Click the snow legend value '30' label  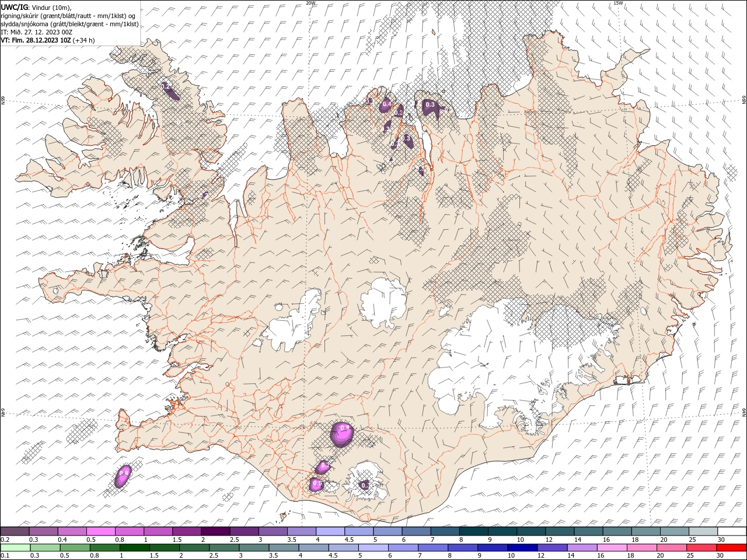point(721,540)
